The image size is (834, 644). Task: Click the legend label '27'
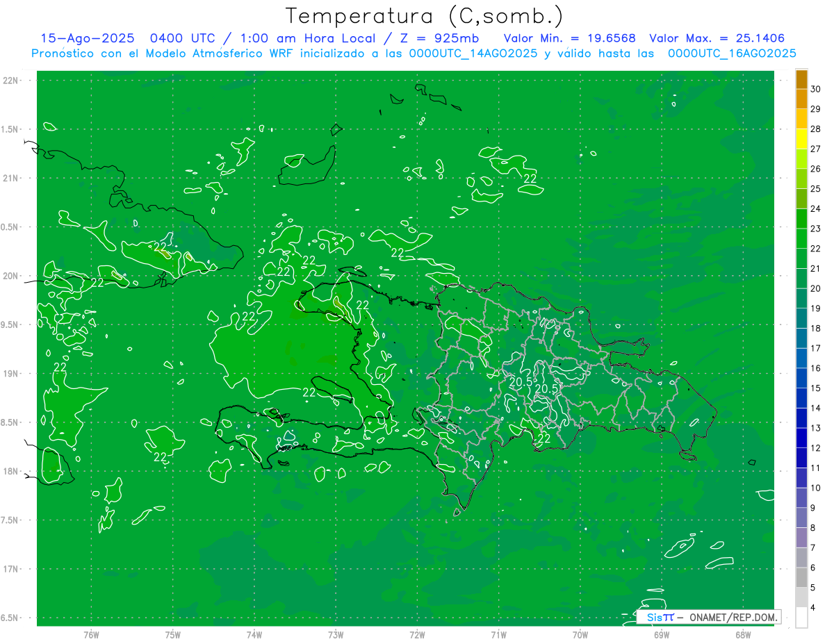coord(816,149)
